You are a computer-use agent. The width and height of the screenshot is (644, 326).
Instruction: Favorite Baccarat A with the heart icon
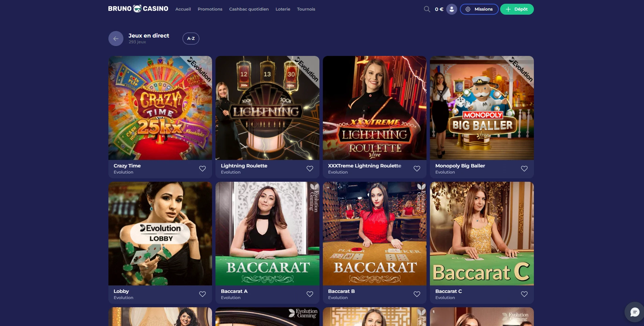[310, 294]
